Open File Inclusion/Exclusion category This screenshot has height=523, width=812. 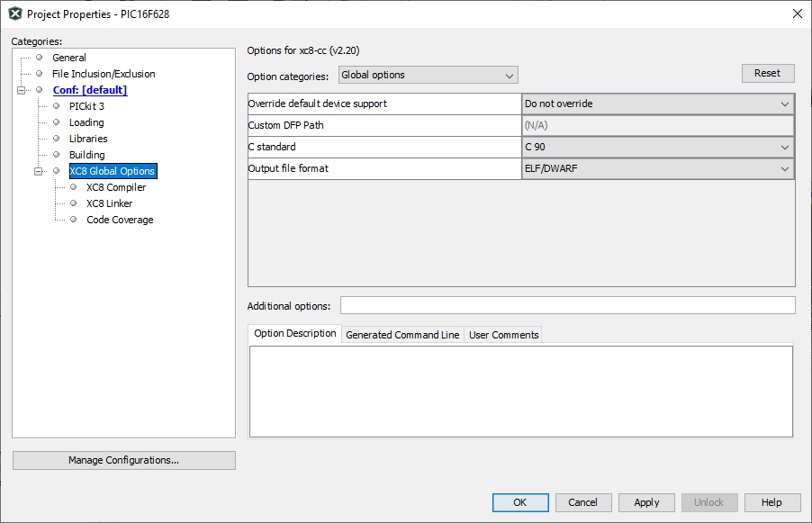(x=103, y=74)
